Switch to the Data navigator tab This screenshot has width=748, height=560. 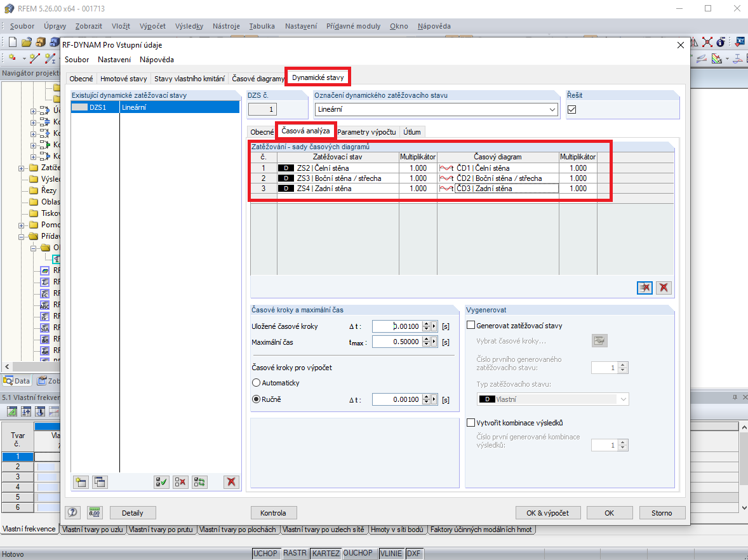tap(17, 381)
